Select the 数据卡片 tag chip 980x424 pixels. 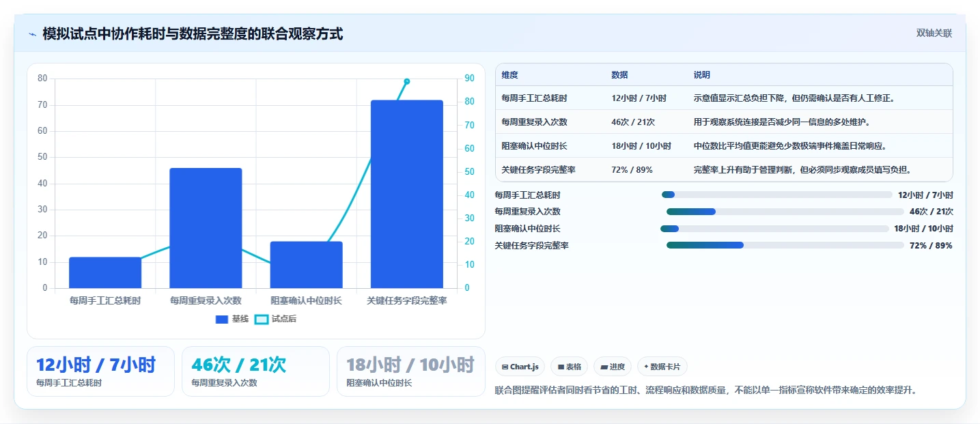tap(662, 367)
